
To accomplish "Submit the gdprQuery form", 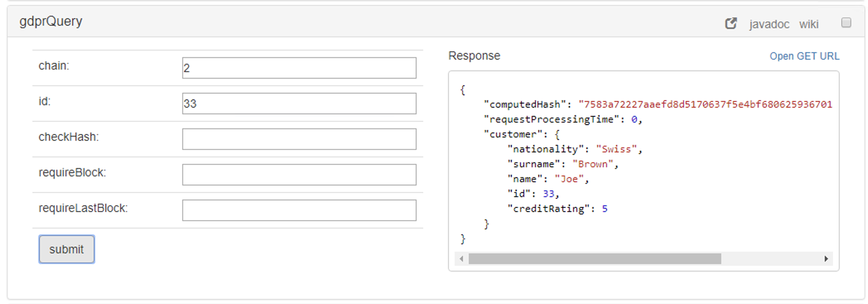I will click(67, 249).
